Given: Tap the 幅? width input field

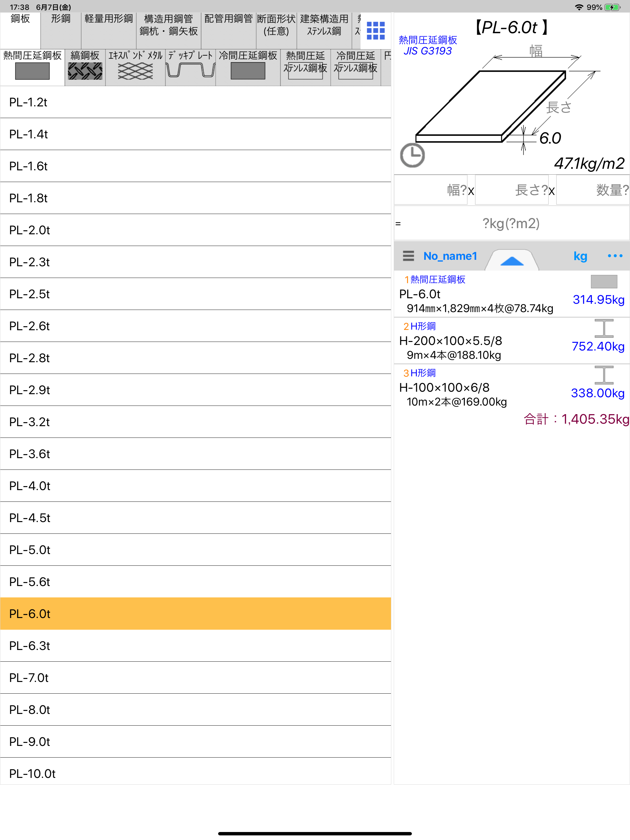Looking at the screenshot, I should click(x=431, y=190).
